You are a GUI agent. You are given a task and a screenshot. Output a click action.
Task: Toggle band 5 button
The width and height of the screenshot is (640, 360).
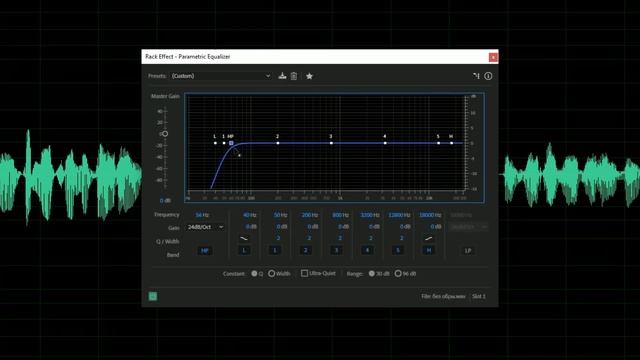tap(398, 251)
